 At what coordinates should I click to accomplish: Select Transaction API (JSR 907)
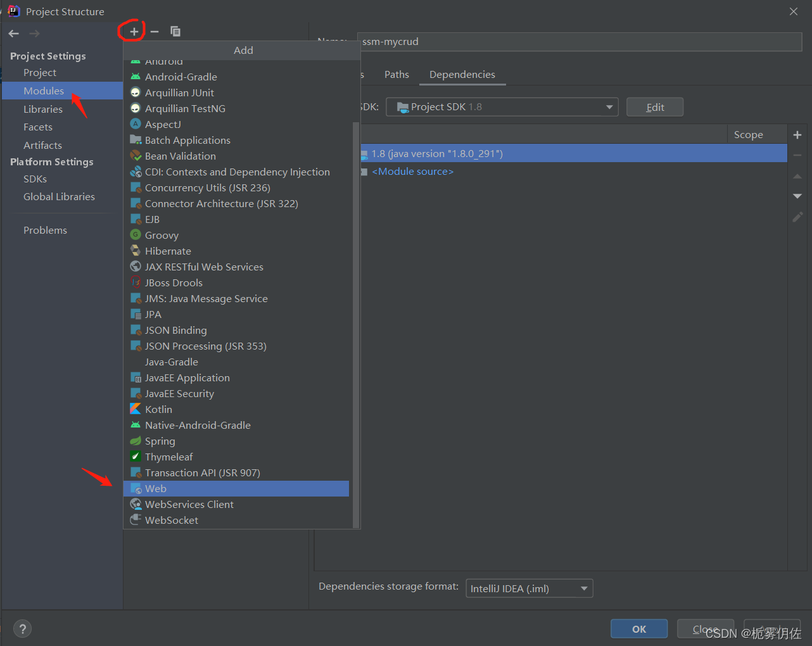click(236, 472)
